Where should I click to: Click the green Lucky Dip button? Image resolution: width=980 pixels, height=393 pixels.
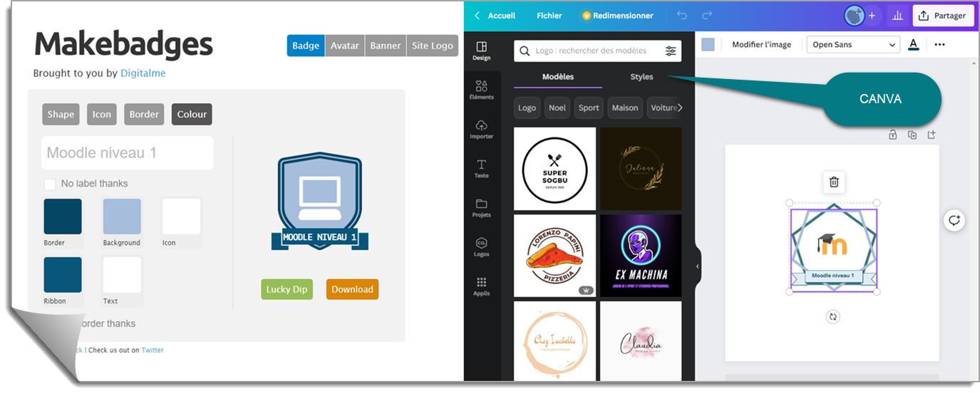(x=287, y=289)
